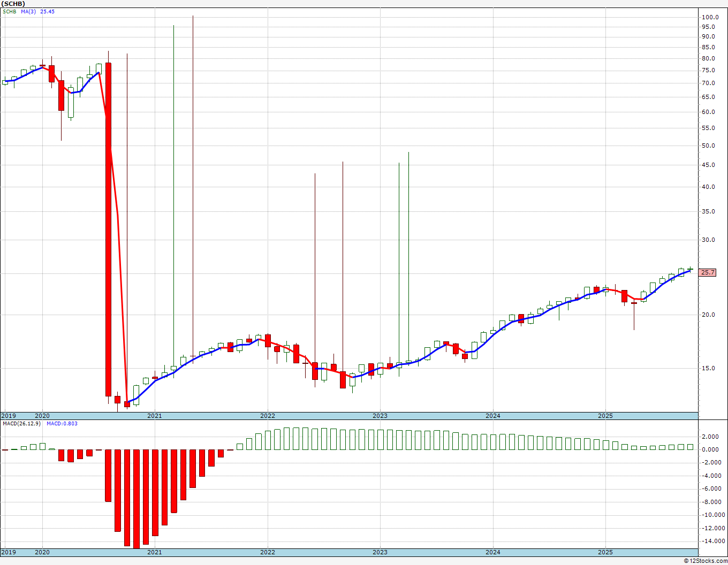Select the 15.0 price axis label
The height and width of the screenshot is (565, 728).
click(709, 368)
